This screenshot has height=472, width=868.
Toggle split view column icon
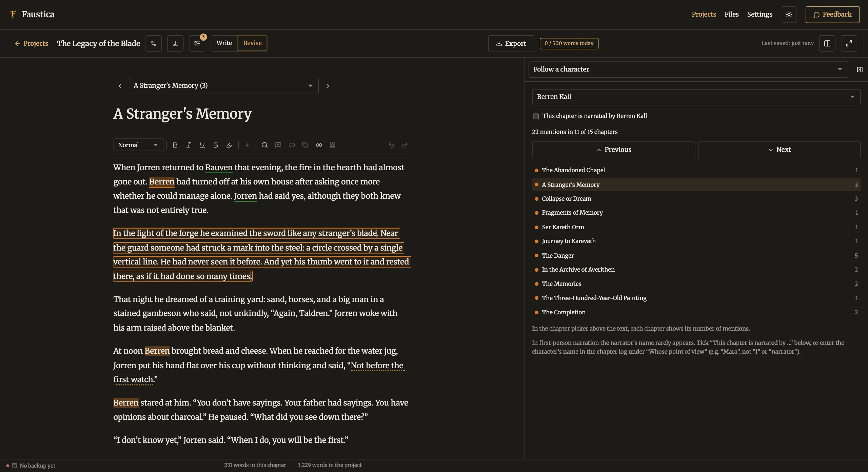pos(827,43)
